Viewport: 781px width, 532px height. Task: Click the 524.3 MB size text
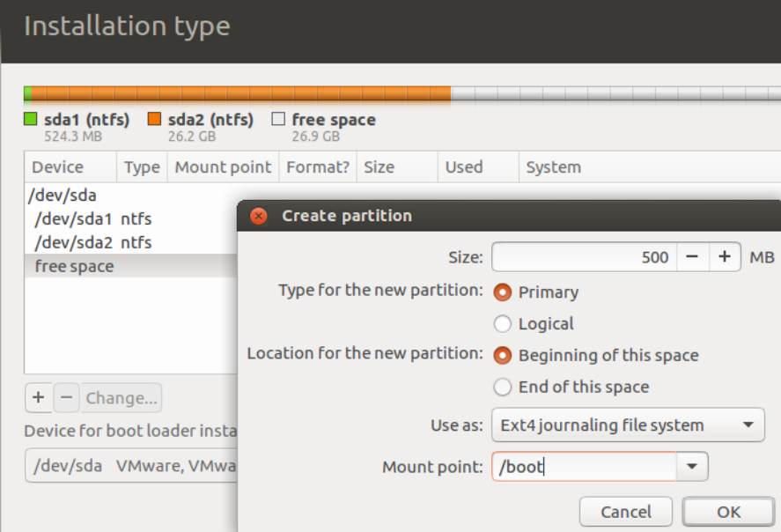(x=73, y=137)
